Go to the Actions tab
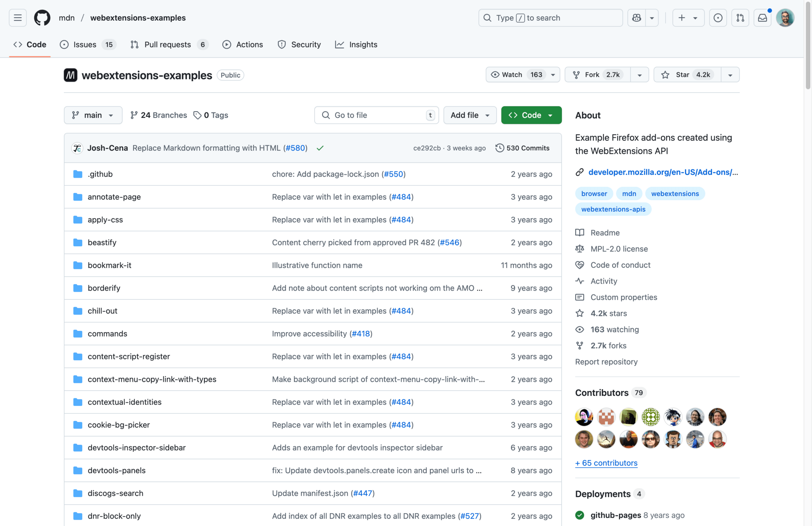This screenshot has height=526, width=812. point(243,44)
